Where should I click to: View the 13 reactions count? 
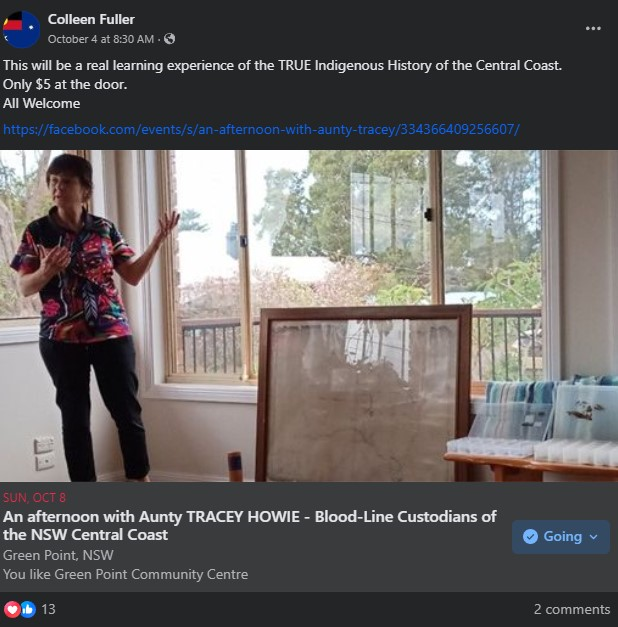pos(48,609)
